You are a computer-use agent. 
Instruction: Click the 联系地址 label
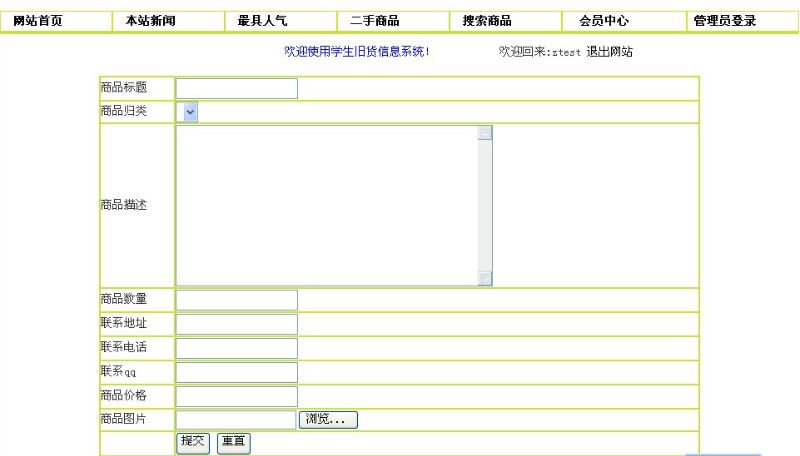click(124, 323)
